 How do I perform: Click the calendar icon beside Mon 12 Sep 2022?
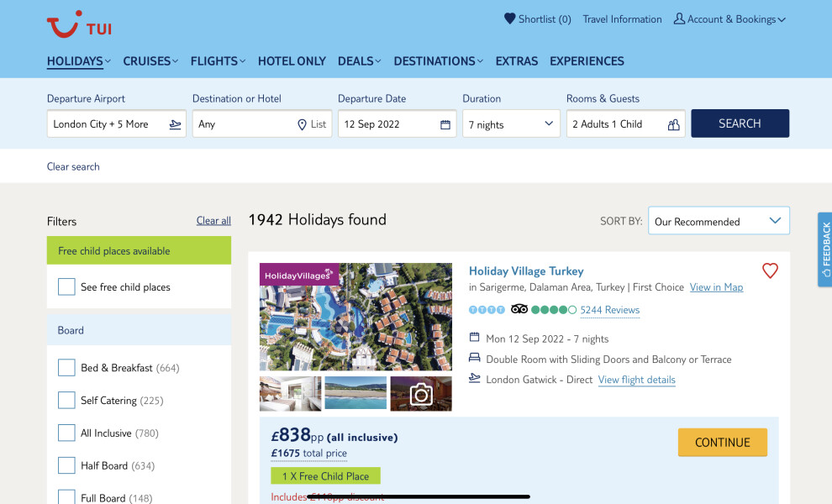[474, 338]
